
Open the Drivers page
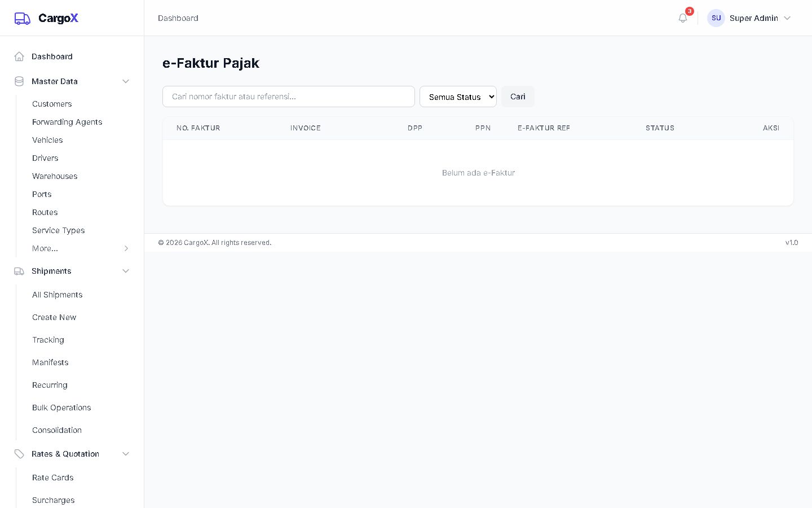[x=45, y=158]
